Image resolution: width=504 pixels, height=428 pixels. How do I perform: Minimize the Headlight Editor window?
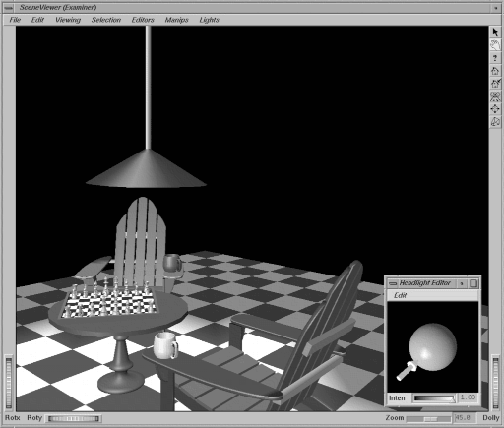pyautogui.click(x=462, y=283)
